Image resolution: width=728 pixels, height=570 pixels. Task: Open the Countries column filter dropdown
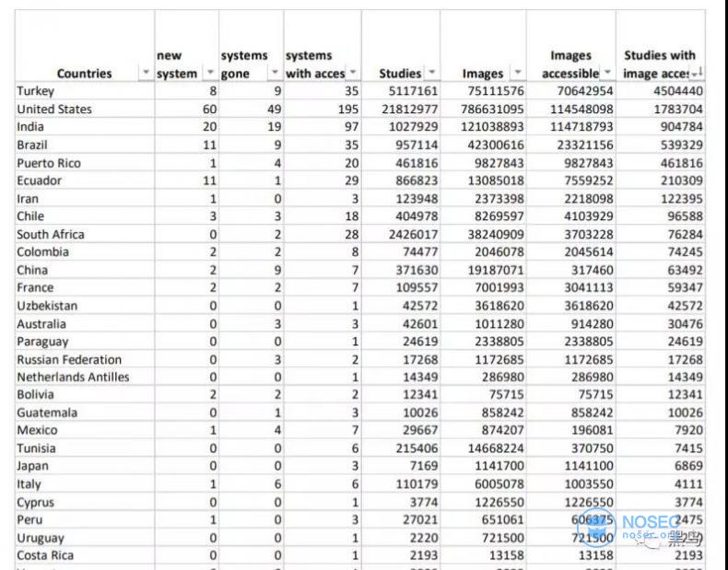[147, 74]
